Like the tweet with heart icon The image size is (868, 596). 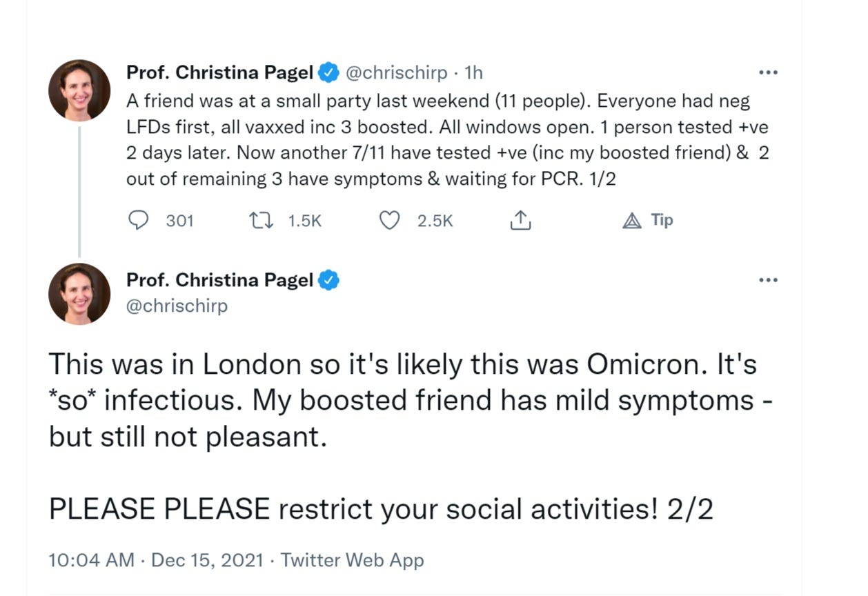(391, 220)
